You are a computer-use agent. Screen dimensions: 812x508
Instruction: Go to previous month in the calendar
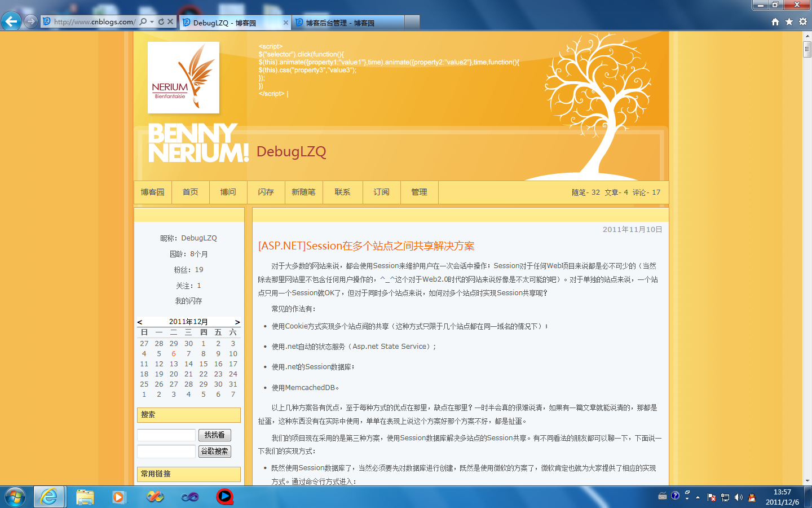pyautogui.click(x=140, y=322)
